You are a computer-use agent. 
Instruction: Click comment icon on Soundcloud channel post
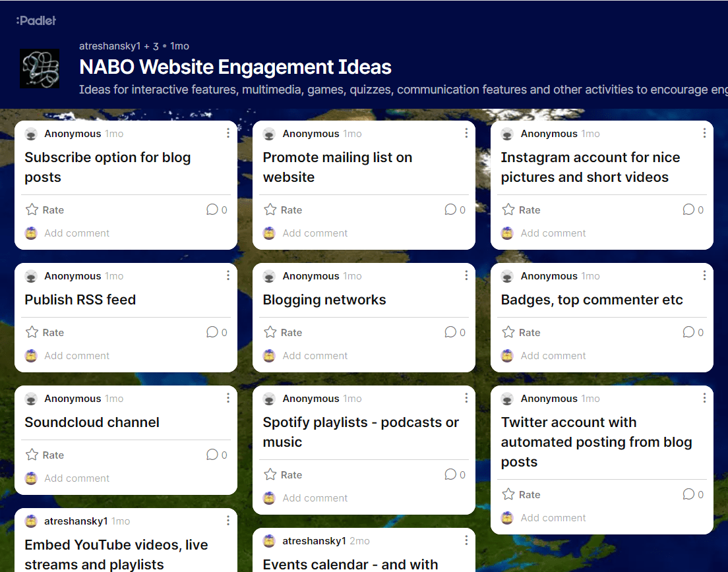click(212, 455)
